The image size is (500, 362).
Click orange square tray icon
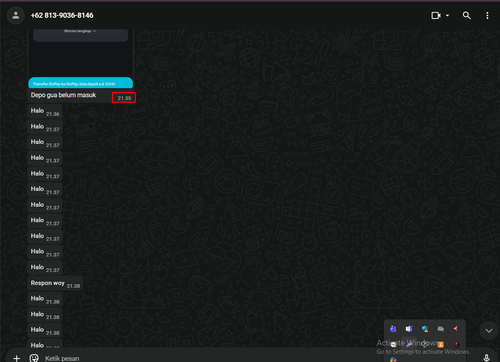pos(441,344)
